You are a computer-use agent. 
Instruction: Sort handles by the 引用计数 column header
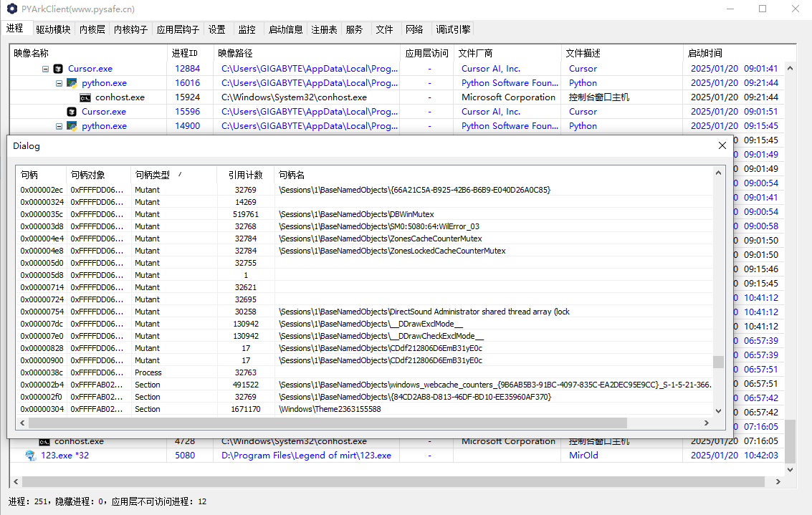pyautogui.click(x=245, y=175)
